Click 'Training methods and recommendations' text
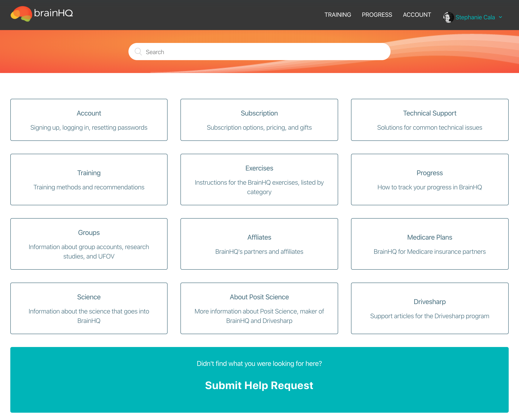 pyautogui.click(x=89, y=187)
